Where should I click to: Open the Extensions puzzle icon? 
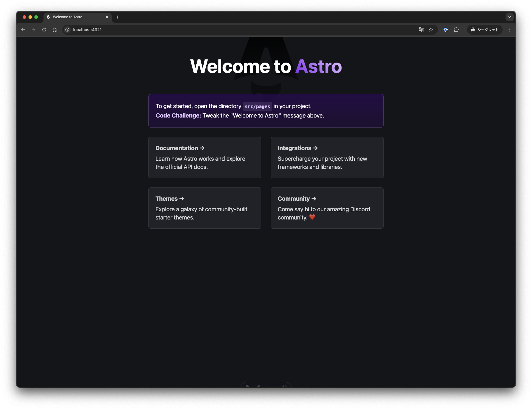(456, 30)
